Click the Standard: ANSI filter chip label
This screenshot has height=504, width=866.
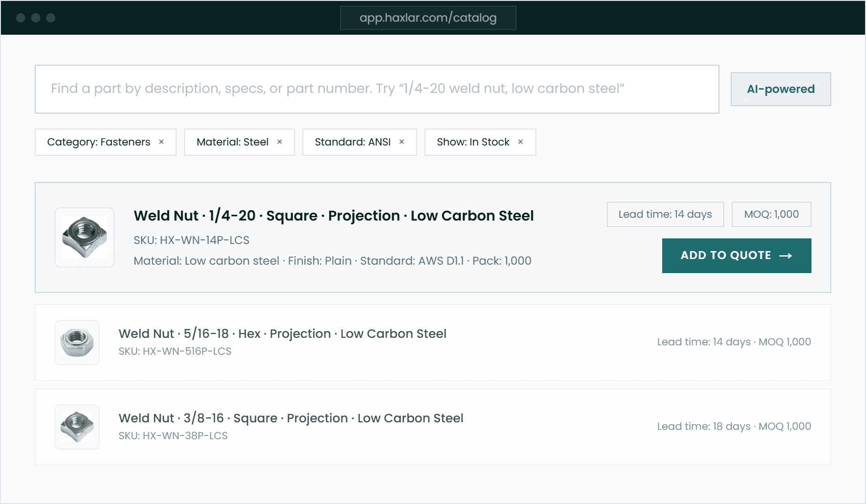353,142
